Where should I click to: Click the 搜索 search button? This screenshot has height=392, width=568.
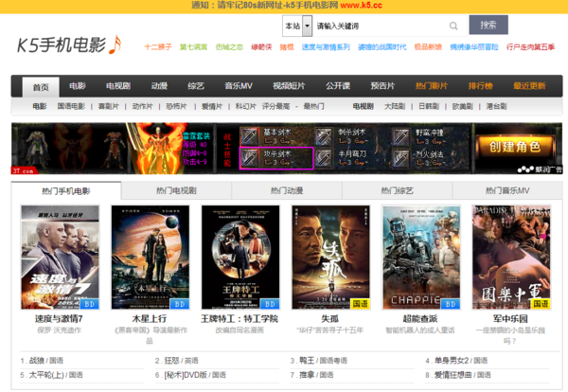pos(488,25)
